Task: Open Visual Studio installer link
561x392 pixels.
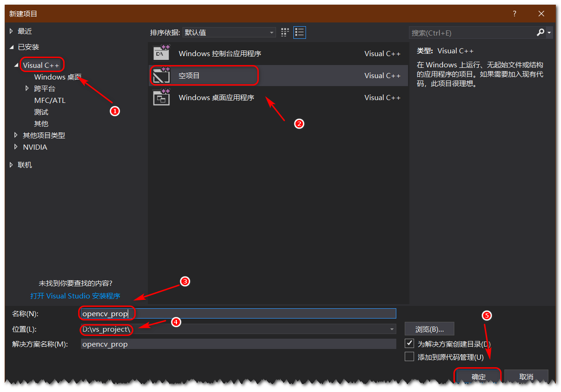Action: pos(75,296)
